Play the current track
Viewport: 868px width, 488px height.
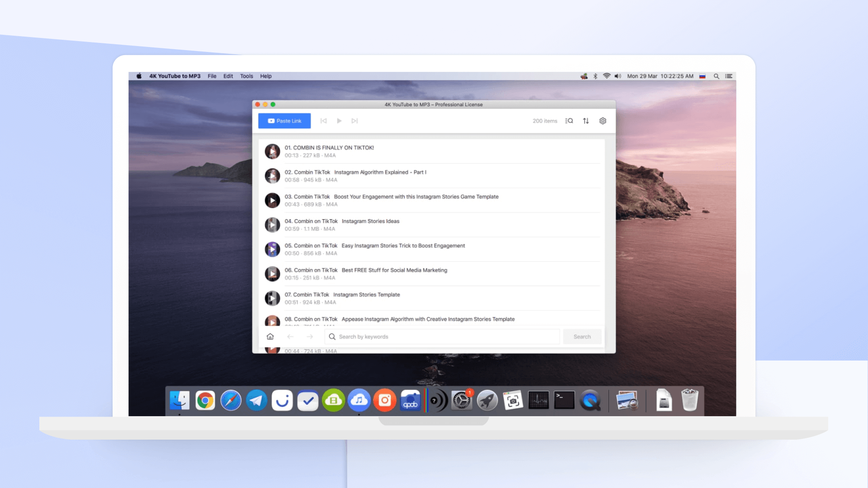pos(339,120)
